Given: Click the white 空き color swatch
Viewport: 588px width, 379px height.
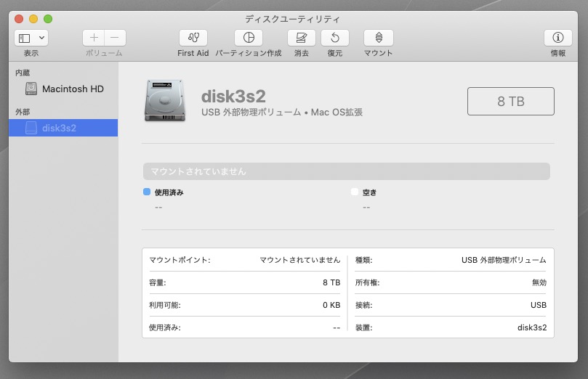Looking at the screenshot, I should point(355,192).
